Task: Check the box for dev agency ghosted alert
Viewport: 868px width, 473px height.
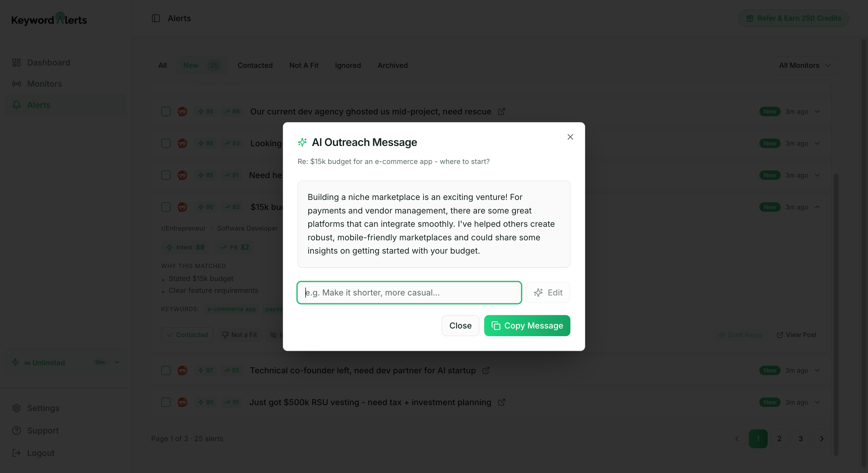Action: 166,111
